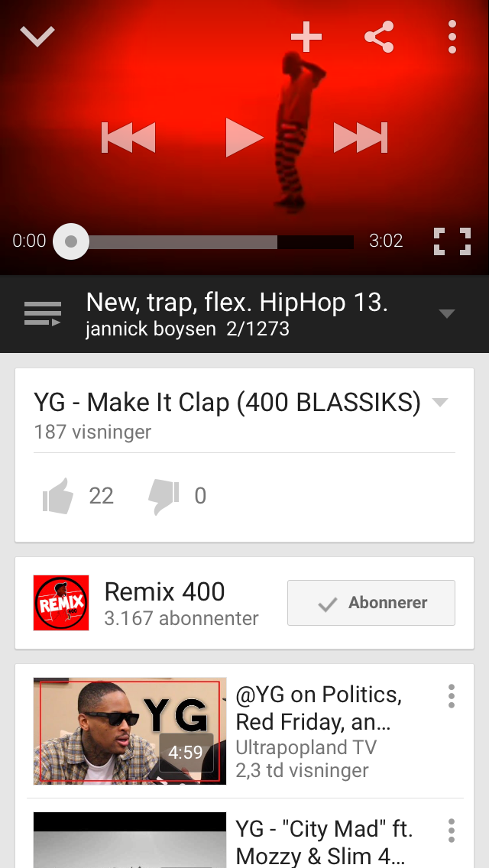Open the player overflow menu (three dots)
This screenshot has height=868, width=489.
452,37
